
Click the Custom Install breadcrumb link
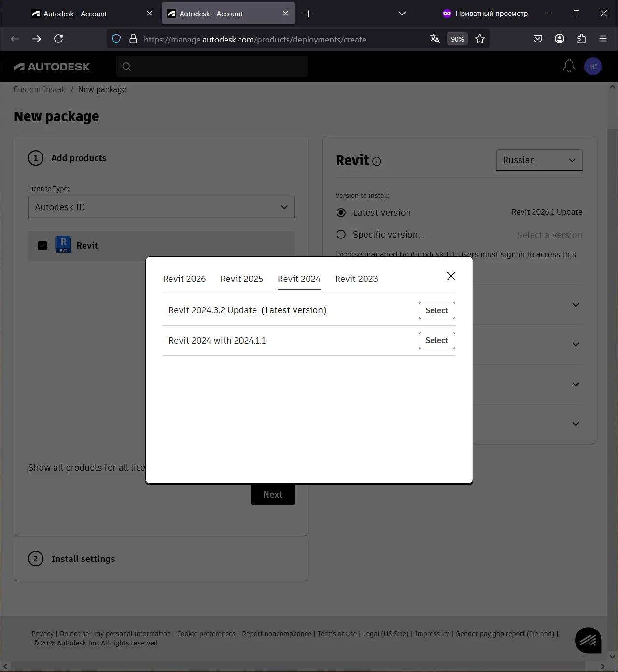tap(40, 90)
